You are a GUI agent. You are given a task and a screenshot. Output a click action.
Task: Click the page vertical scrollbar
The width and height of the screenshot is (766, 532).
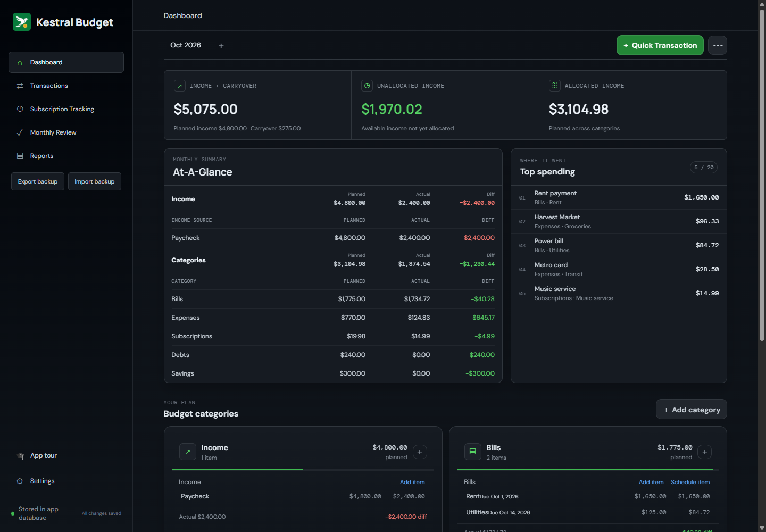(x=762, y=176)
